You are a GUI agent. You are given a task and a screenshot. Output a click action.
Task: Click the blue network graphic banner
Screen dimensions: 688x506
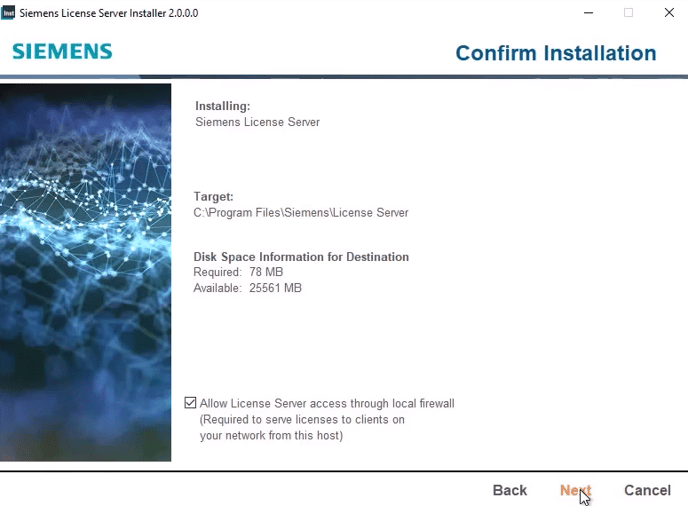[x=86, y=272]
